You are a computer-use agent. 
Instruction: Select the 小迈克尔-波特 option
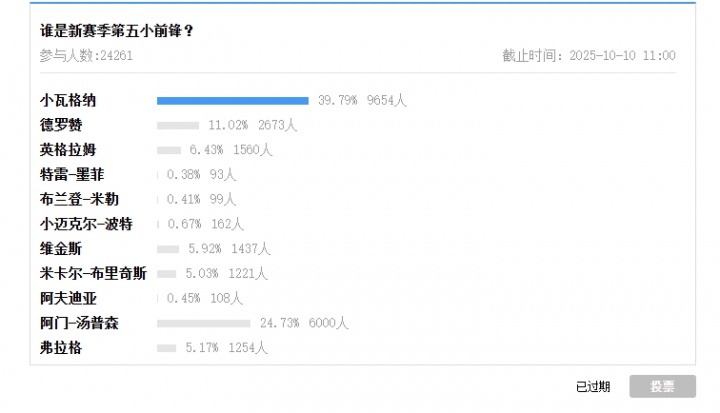(86, 224)
